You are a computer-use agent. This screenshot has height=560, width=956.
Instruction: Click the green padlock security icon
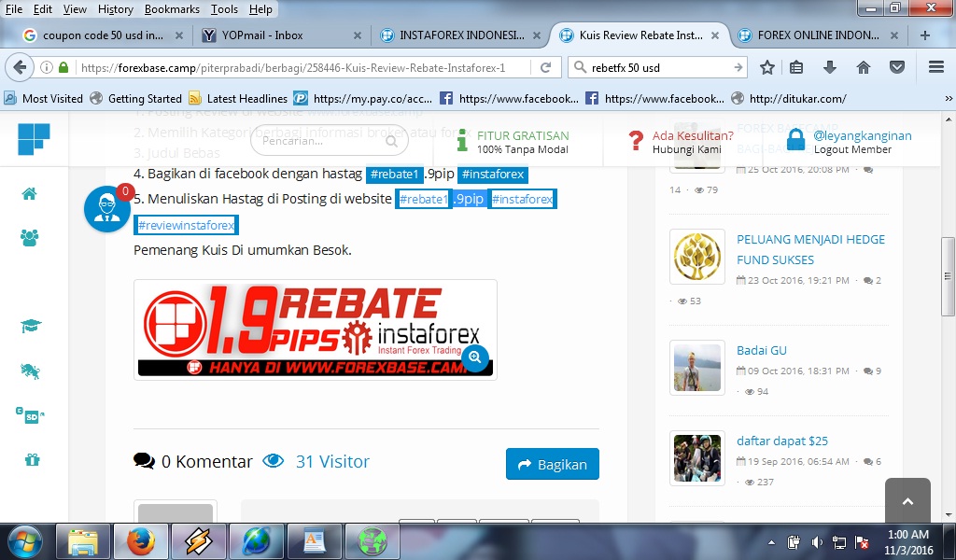click(x=63, y=67)
